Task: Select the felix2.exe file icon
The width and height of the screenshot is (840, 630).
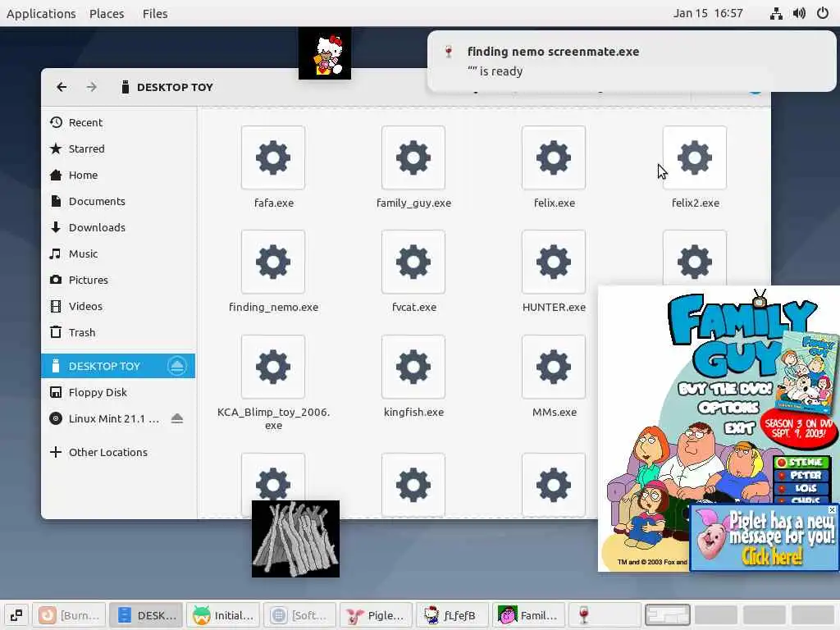Action: pyautogui.click(x=694, y=157)
